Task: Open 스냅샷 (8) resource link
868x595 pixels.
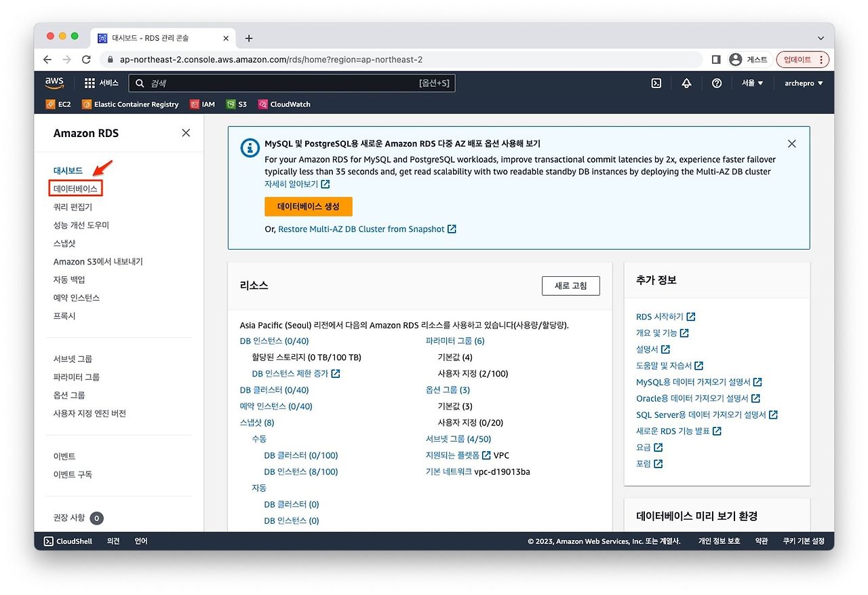Action: [257, 423]
